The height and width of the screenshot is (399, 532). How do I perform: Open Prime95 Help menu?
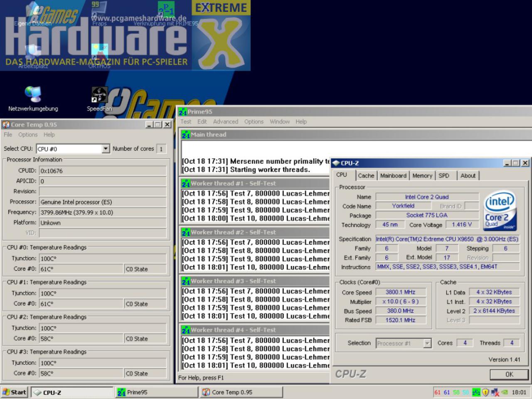pos(301,122)
